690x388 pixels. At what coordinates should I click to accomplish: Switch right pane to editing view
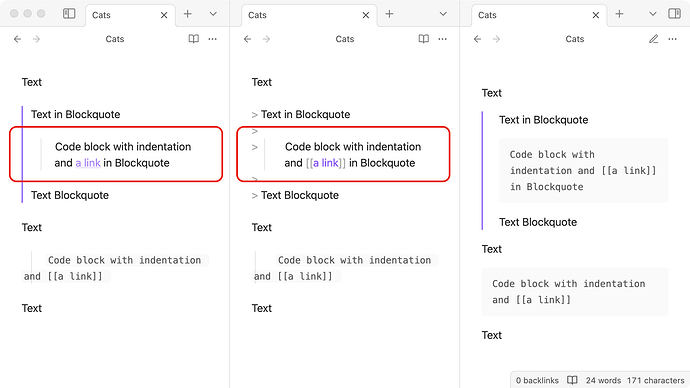(x=653, y=39)
